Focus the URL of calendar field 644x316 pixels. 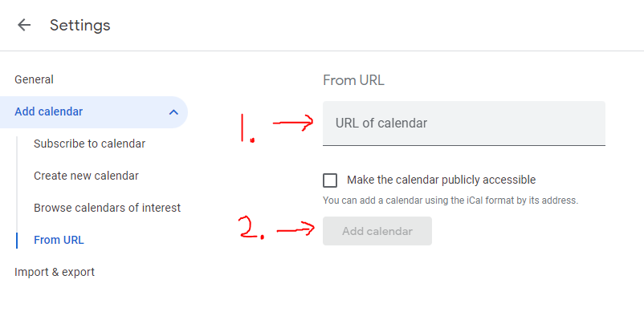pyautogui.click(x=463, y=124)
